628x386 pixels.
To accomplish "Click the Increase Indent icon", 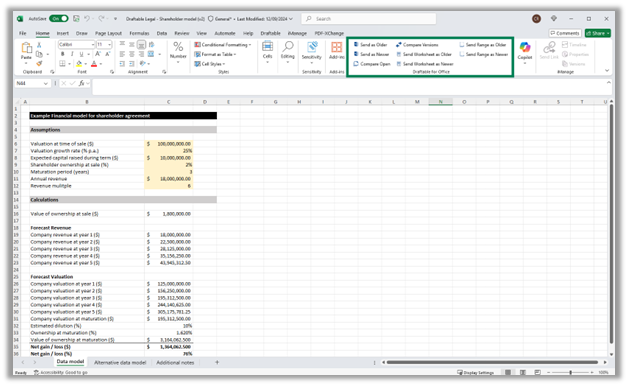I will pos(131,64).
